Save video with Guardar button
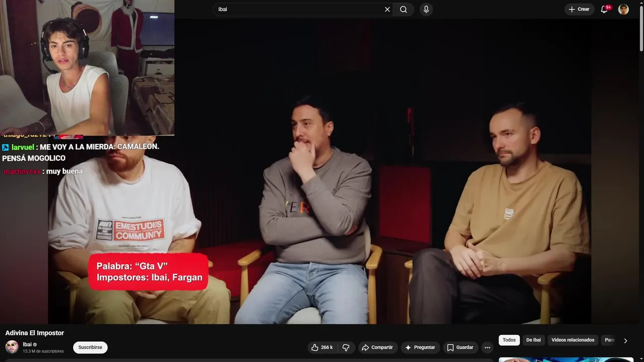Viewport: 644px width, 362px height. [x=460, y=347]
